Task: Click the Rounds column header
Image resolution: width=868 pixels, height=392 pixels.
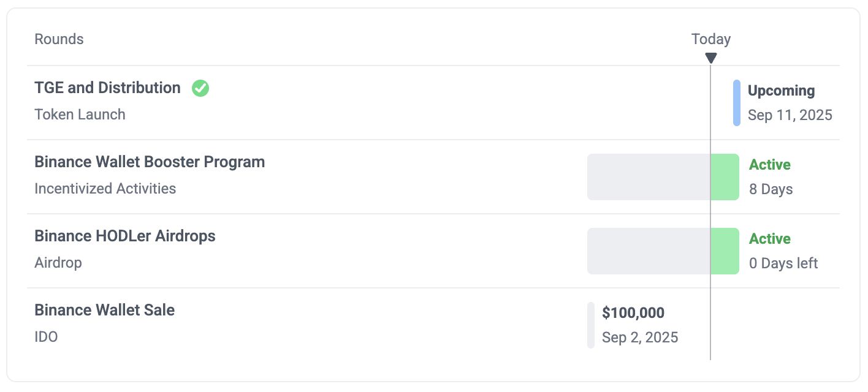Action: point(59,39)
